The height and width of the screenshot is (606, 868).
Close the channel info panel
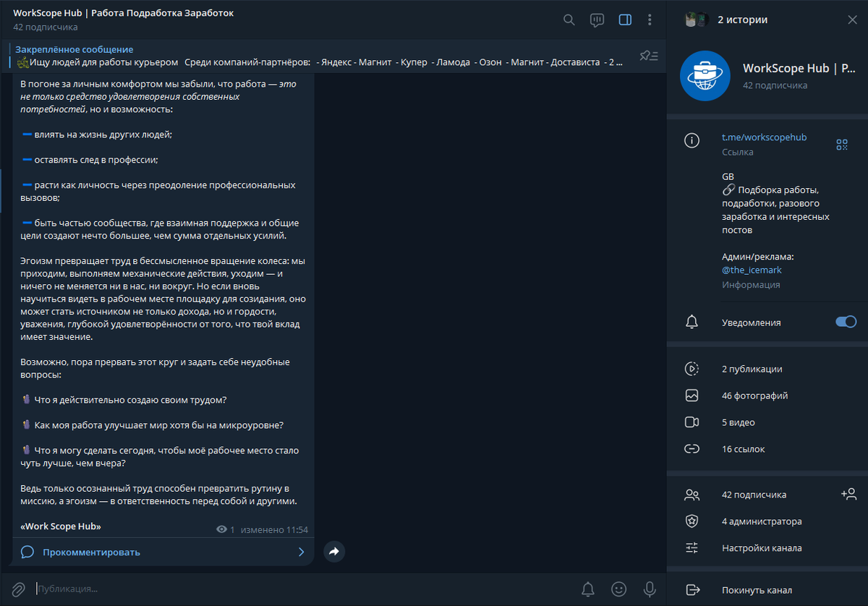(852, 20)
